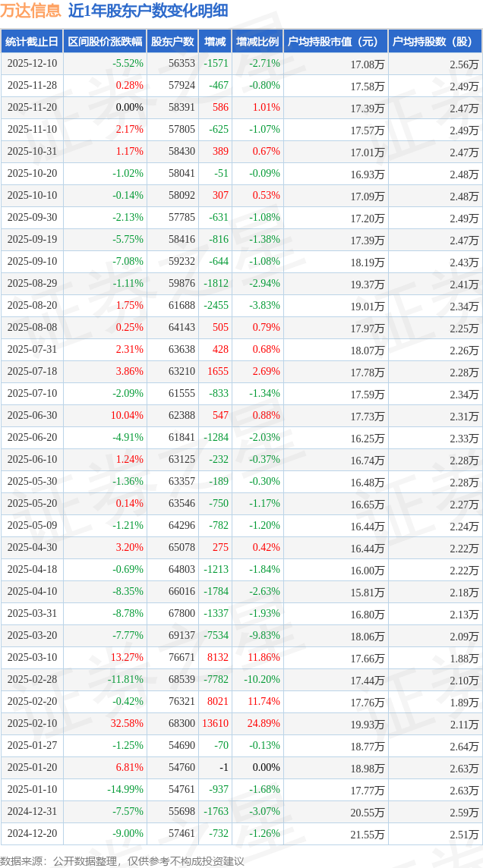Click the 21.55万 average holding value cell
Screen dimensions: 483x868
tap(368, 834)
